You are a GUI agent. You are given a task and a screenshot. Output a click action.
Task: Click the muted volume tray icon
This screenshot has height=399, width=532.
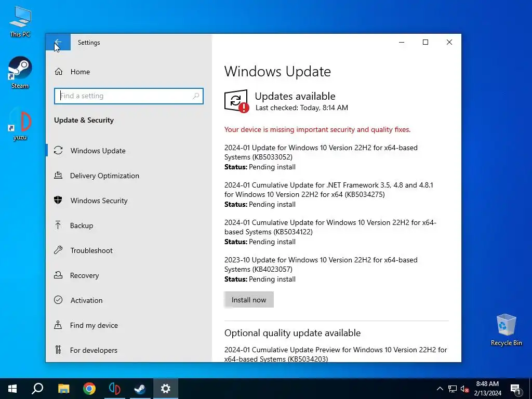pos(464,389)
